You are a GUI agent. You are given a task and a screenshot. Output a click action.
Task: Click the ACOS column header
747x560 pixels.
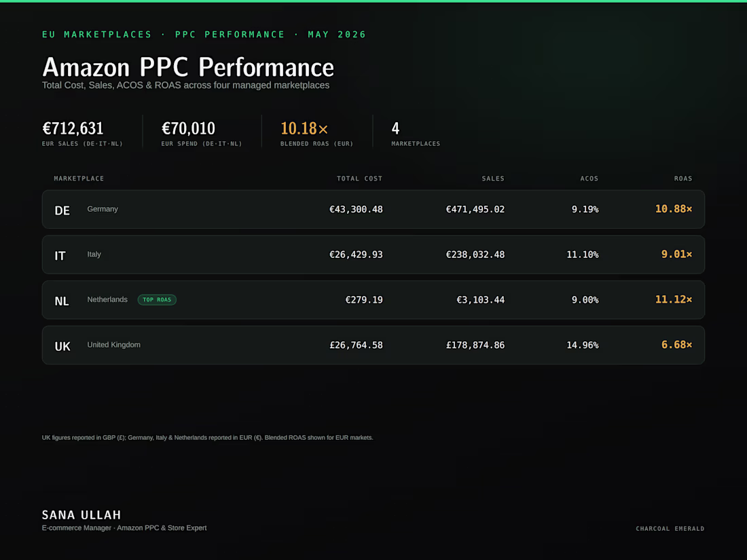click(589, 179)
